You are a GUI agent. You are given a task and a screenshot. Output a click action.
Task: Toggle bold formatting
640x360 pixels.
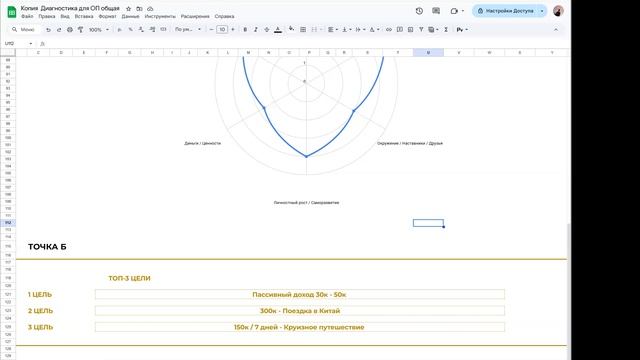245,29
